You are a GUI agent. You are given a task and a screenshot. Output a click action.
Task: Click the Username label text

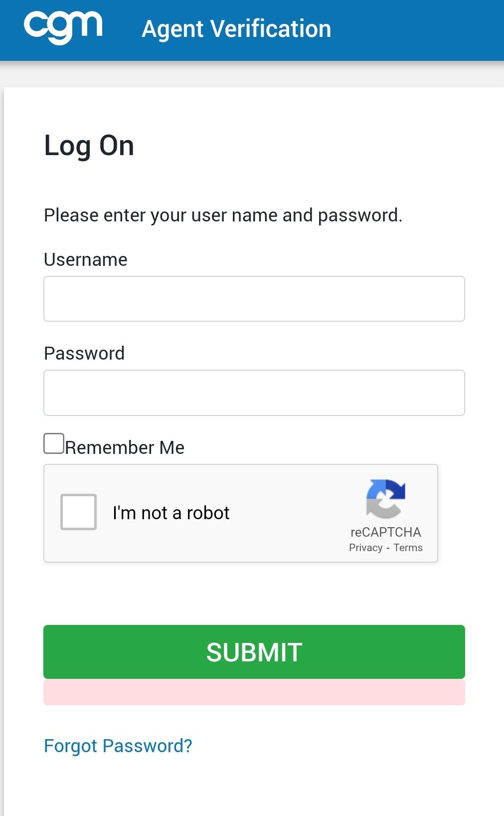[x=85, y=259]
